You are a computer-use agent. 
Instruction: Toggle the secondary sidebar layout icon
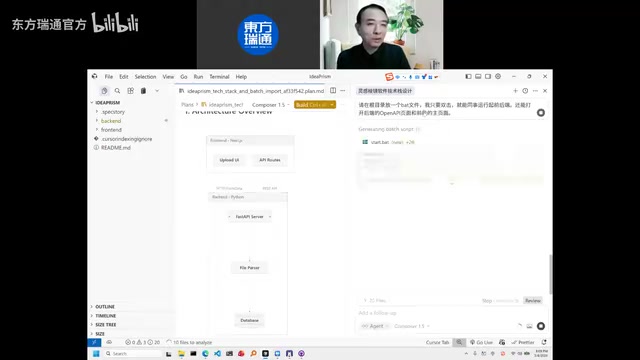pyautogui.click(x=488, y=76)
